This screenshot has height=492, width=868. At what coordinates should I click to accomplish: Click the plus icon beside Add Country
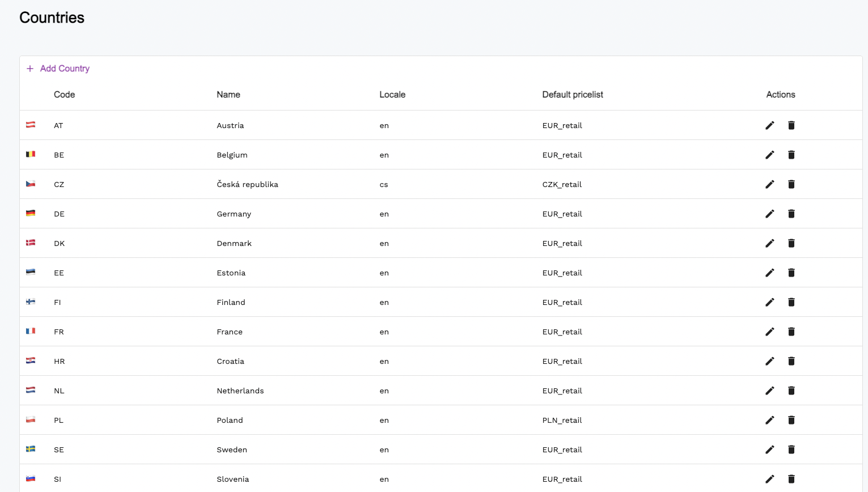pos(30,69)
